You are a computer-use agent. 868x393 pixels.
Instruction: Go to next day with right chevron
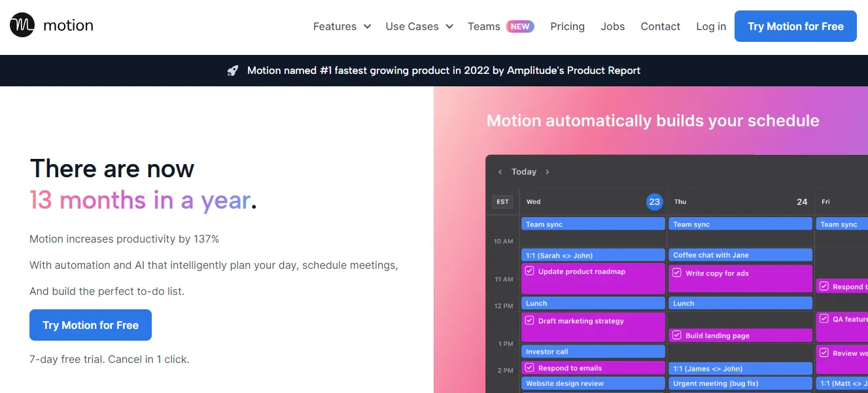pos(547,172)
